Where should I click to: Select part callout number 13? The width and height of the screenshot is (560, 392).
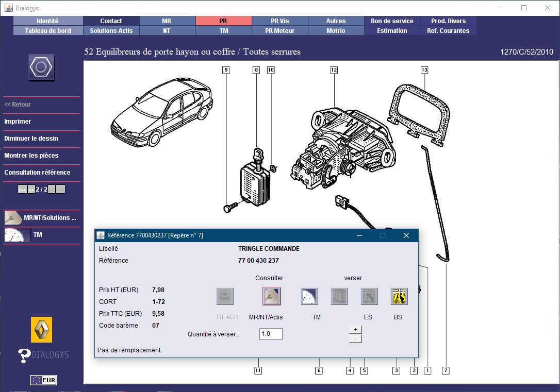pos(424,70)
